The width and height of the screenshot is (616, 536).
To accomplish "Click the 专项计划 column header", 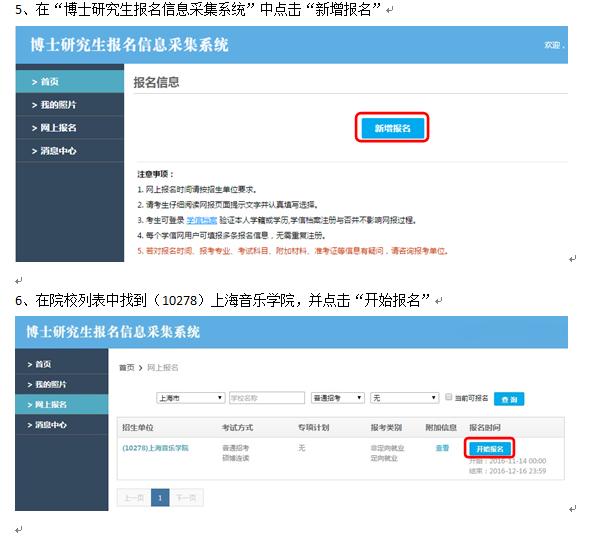I will click(x=314, y=428).
